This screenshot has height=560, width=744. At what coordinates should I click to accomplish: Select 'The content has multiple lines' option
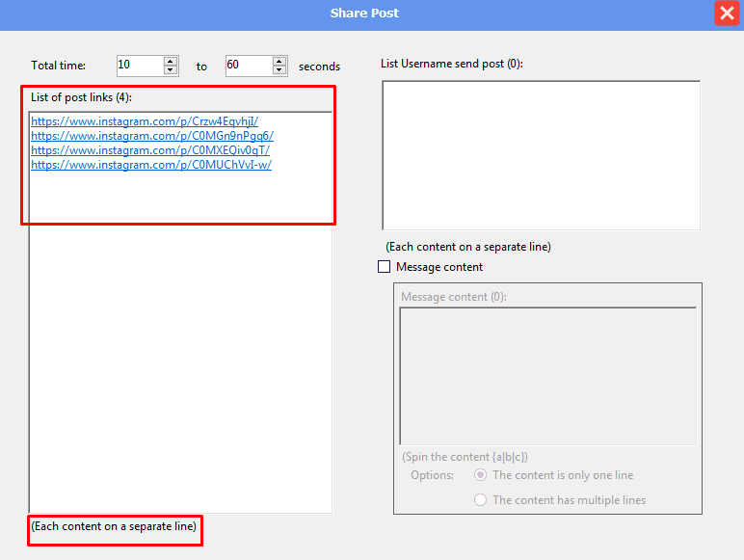point(481,500)
